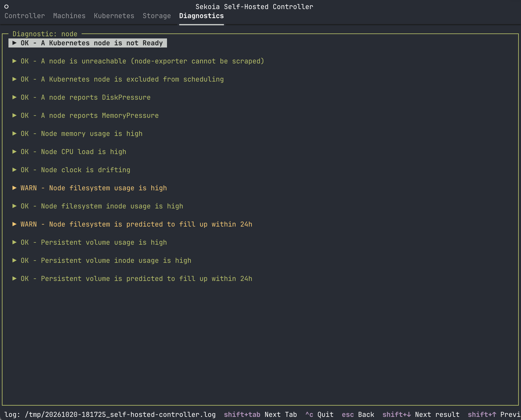Expand arrow for 'Persistent volume inode usage is high'
The image size is (521, 420).
(14, 260)
